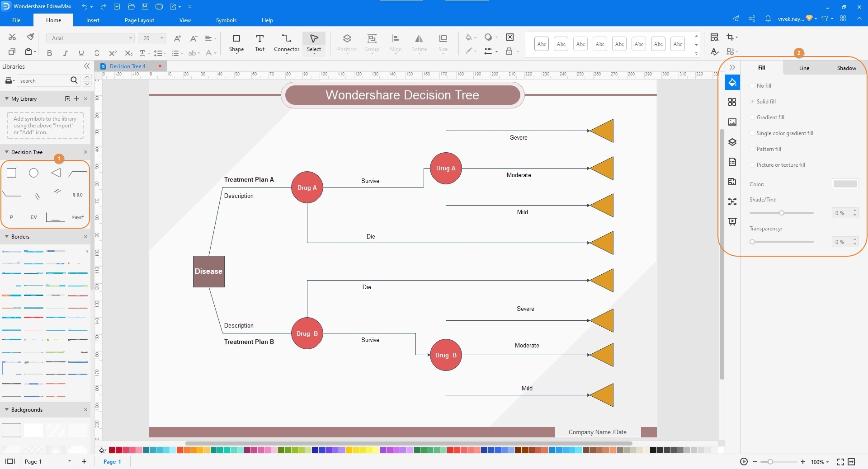Viewport: 868px width, 469px height.
Task: Open the zoom 100% dropdown
Action: tap(820, 462)
